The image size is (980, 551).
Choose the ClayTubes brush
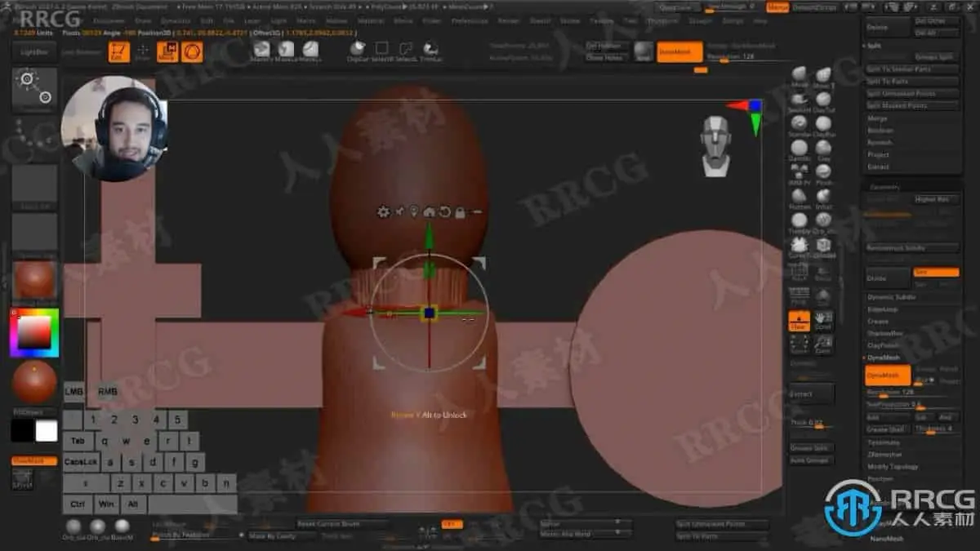coord(823,100)
